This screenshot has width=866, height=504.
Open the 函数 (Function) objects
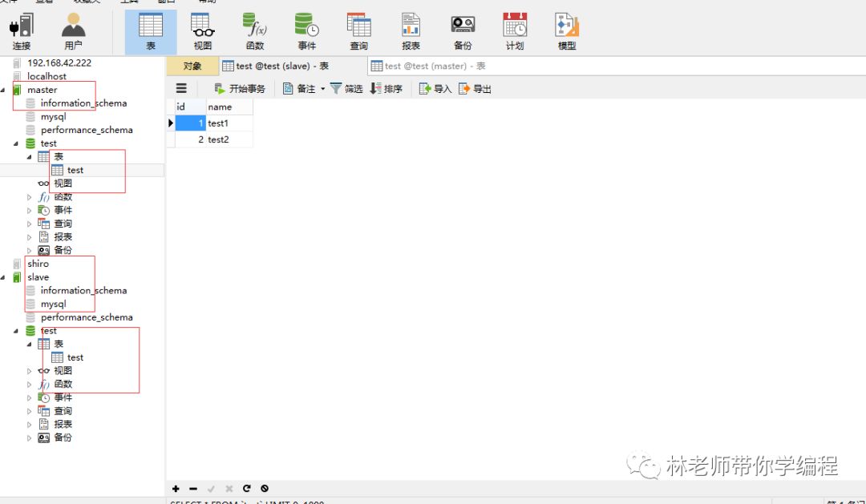tap(255, 32)
